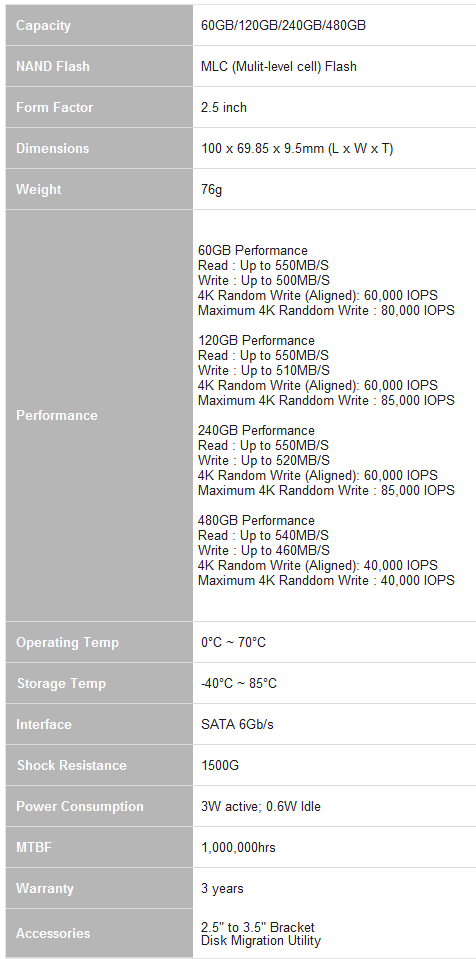Select the Dimensions label cell
Viewport: 476px width, 959px height.
click(99, 148)
